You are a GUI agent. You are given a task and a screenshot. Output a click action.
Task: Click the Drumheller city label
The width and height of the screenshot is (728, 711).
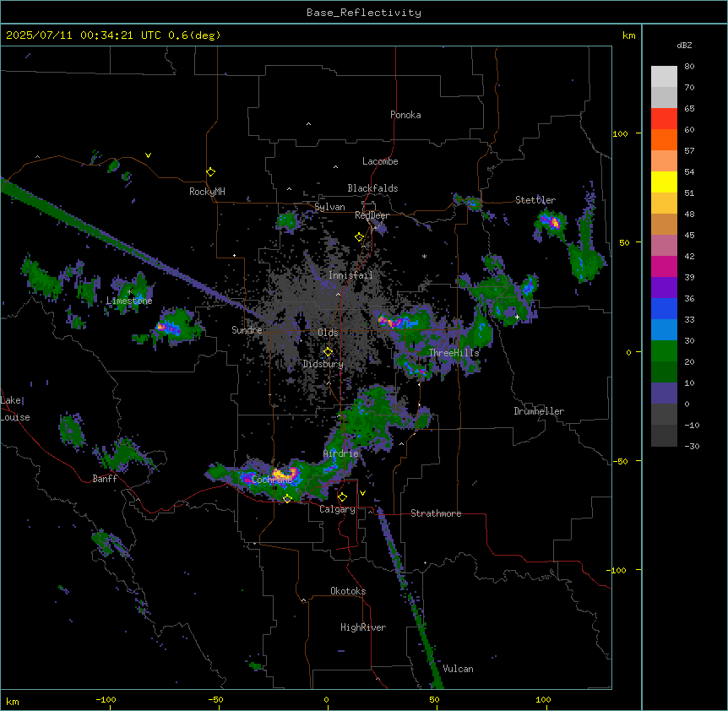pos(539,411)
